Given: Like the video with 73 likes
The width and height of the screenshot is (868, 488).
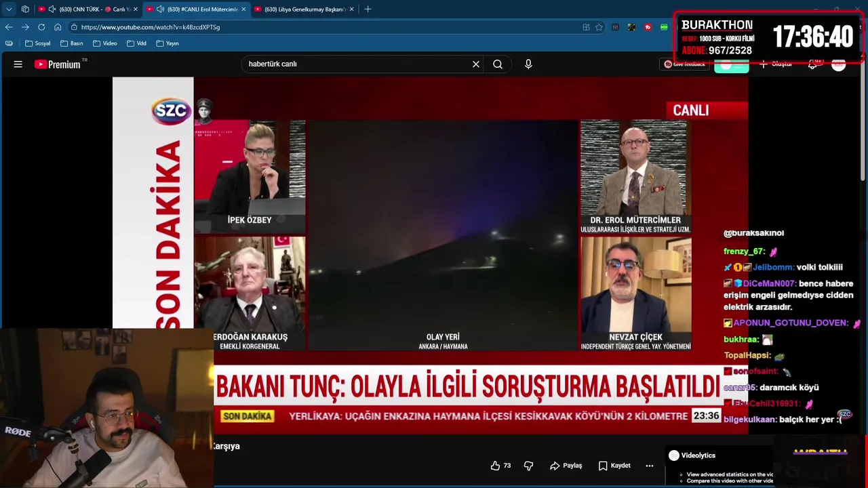Looking at the screenshot, I should (x=500, y=466).
